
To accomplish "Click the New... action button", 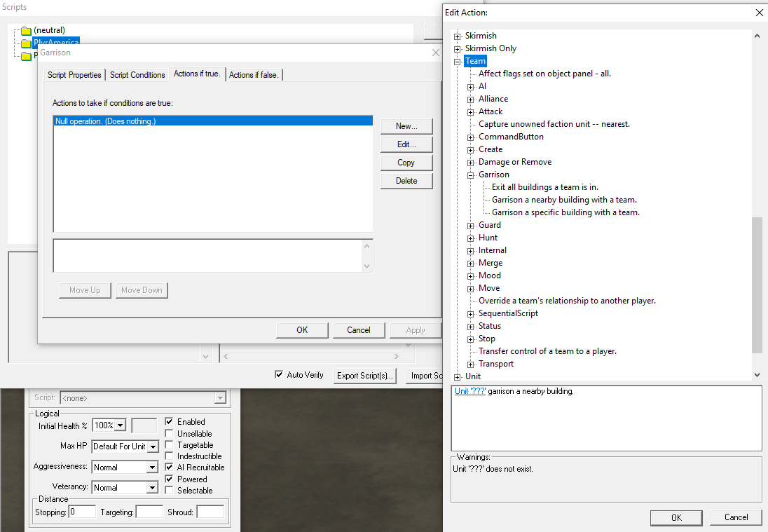I will [x=406, y=126].
